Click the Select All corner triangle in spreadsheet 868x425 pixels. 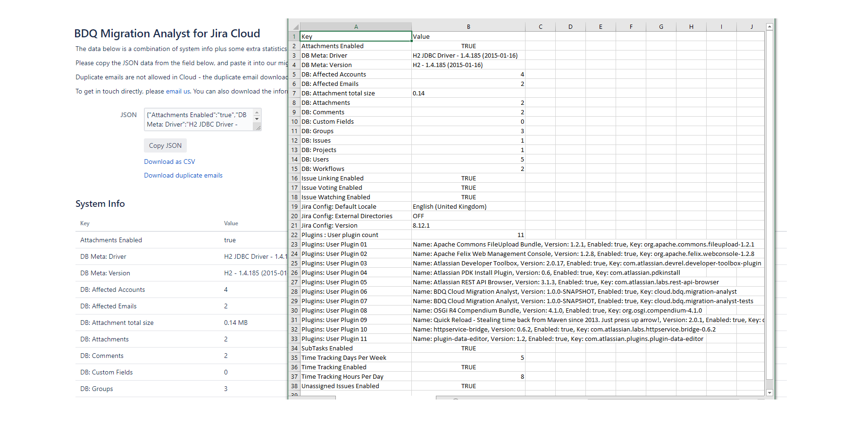[295, 27]
